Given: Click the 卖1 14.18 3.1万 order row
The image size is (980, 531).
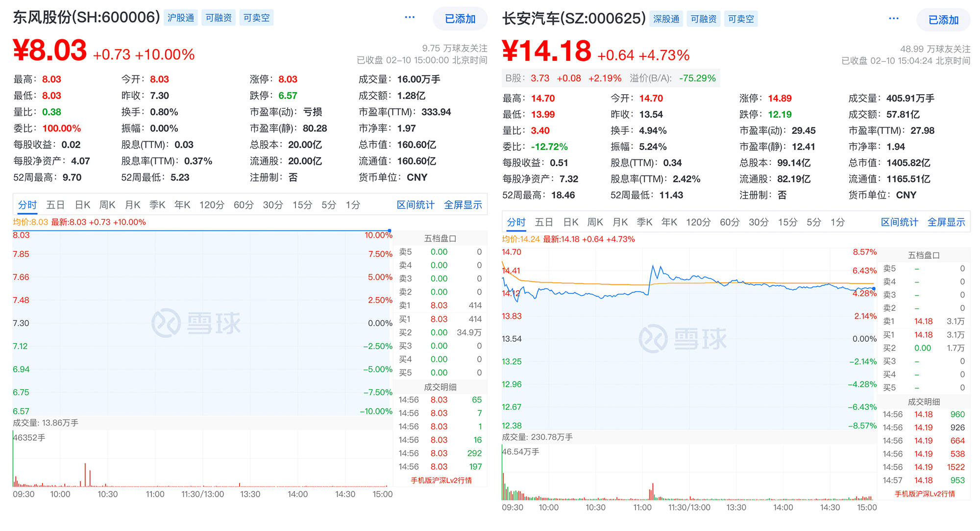Looking at the screenshot, I should 924,322.
